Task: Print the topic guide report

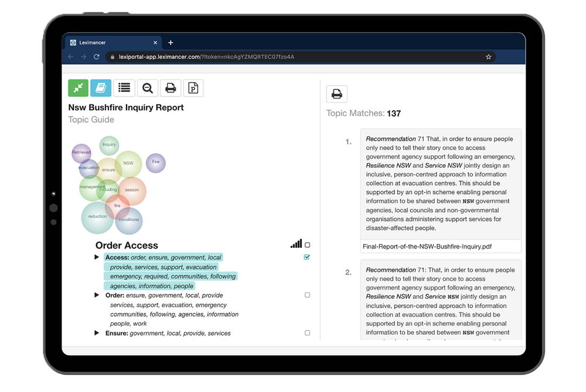Action: click(170, 88)
